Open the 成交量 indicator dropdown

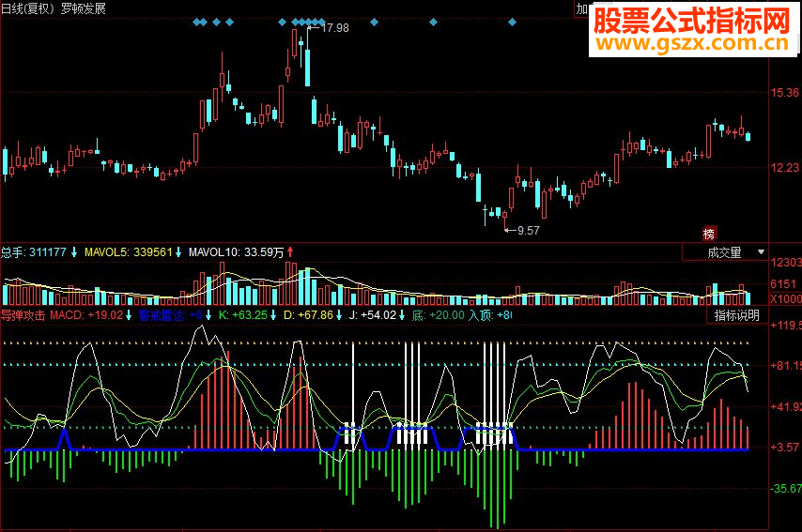(x=725, y=252)
